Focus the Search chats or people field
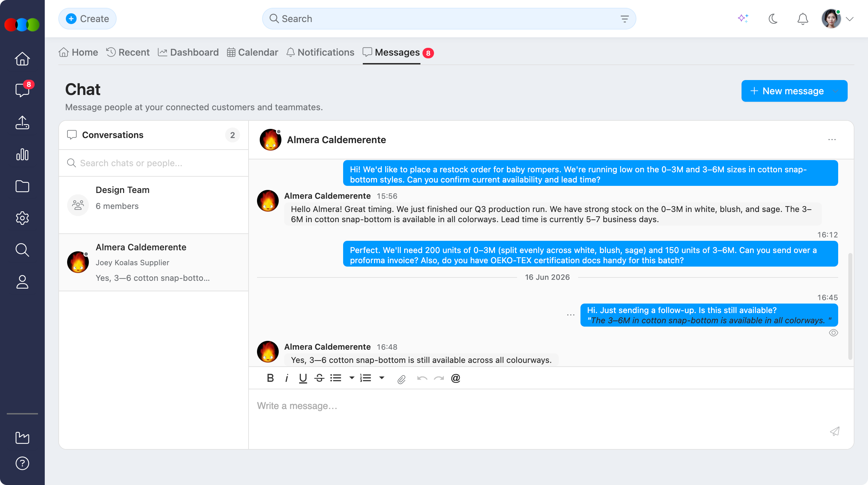 click(x=154, y=163)
